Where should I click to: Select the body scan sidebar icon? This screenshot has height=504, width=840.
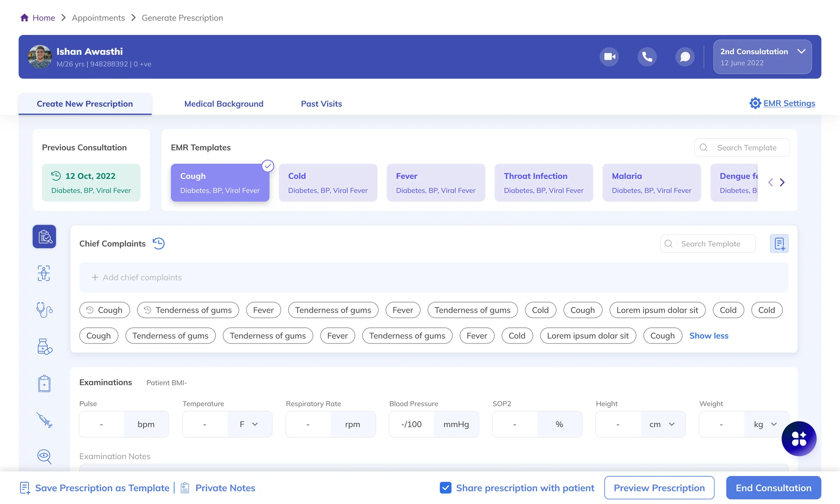[44, 273]
